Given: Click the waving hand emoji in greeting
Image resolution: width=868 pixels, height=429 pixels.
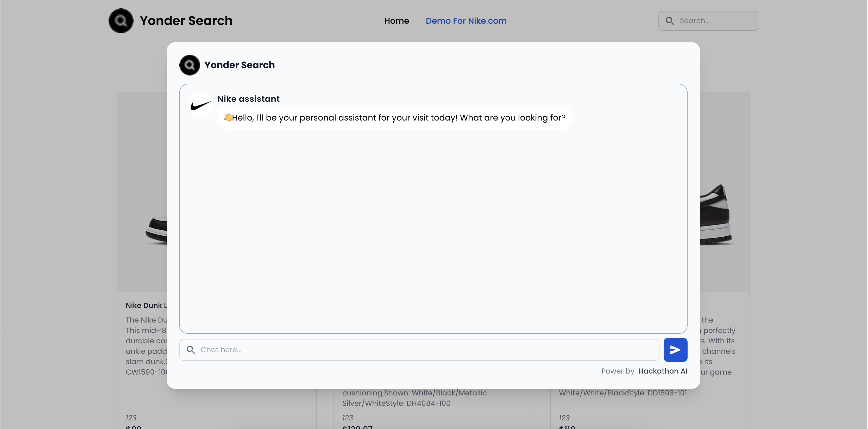Looking at the screenshot, I should pyautogui.click(x=228, y=117).
